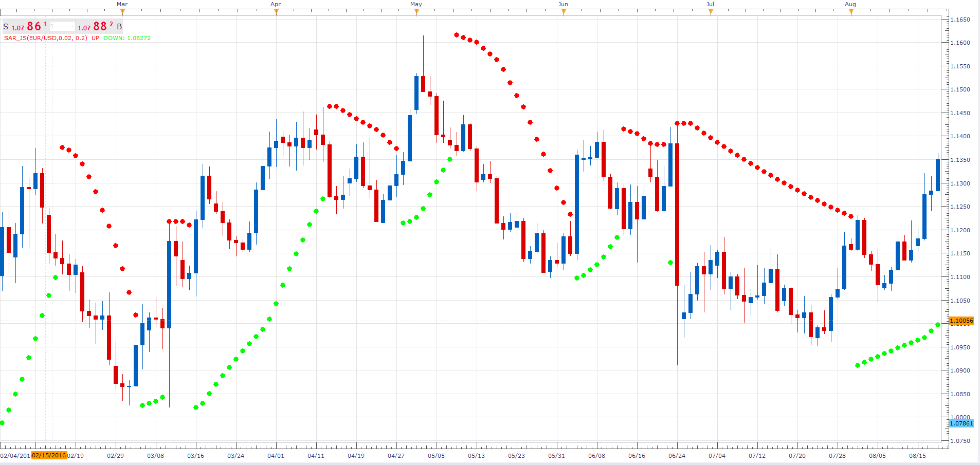980x465 pixels.
Task: Open the trade quantity dropdown
Action: point(62,26)
